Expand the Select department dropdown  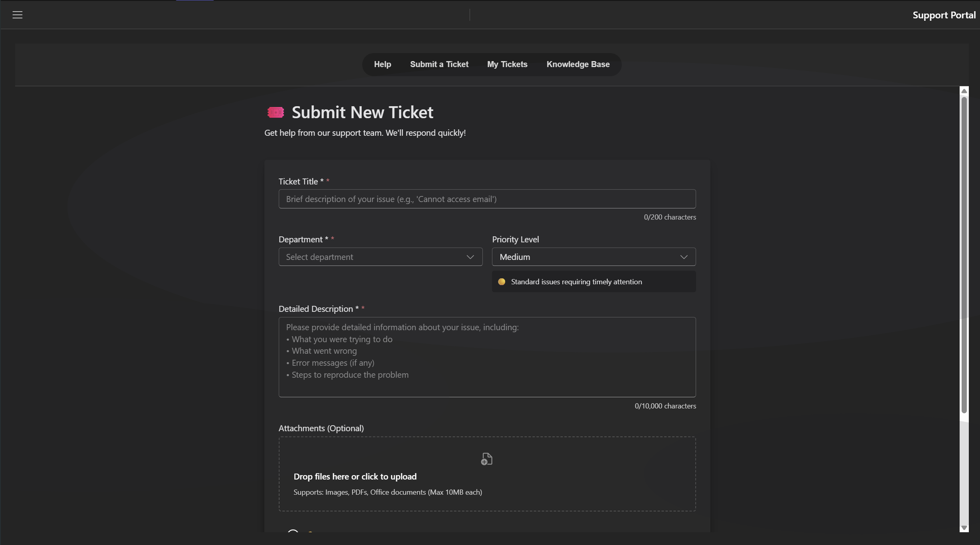[x=380, y=257]
